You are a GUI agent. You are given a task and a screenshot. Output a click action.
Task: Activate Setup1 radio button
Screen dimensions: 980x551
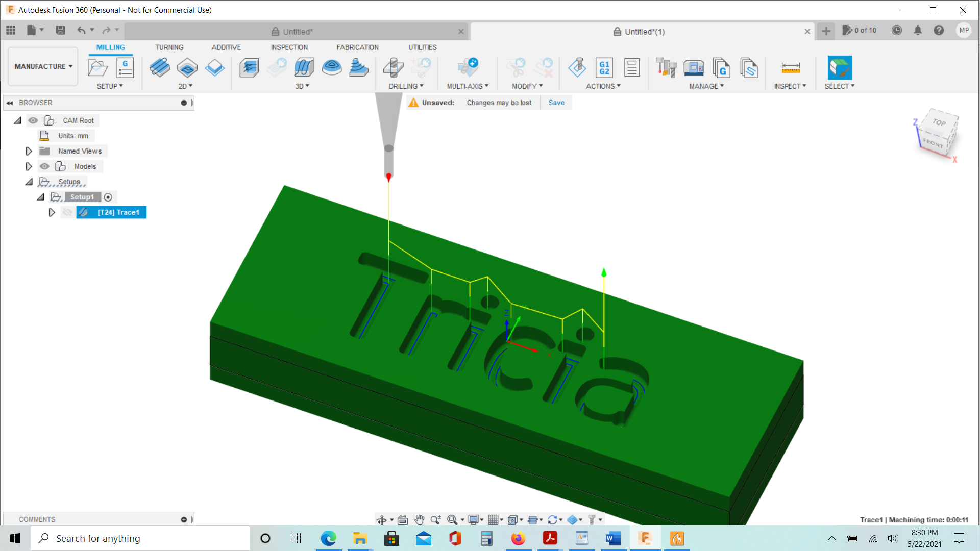(x=108, y=197)
